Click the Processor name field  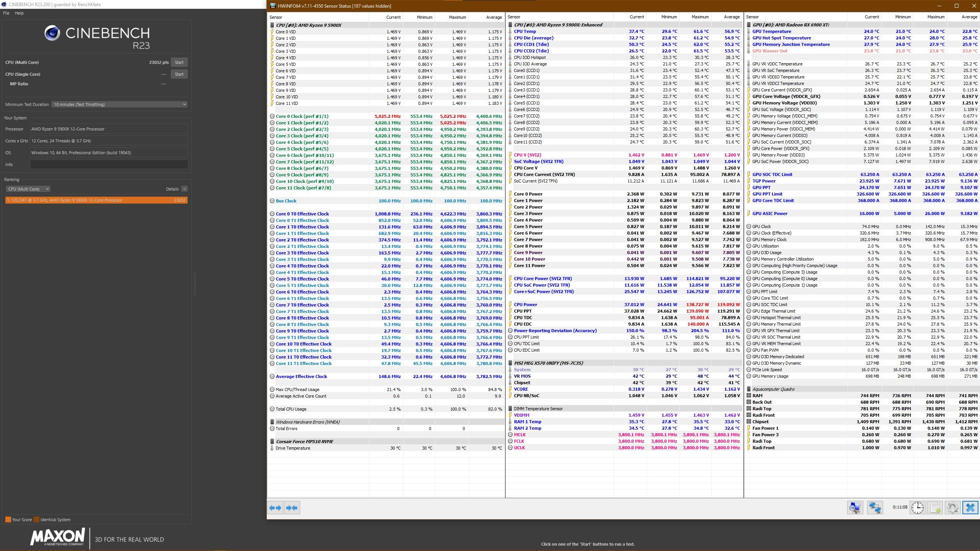point(109,129)
